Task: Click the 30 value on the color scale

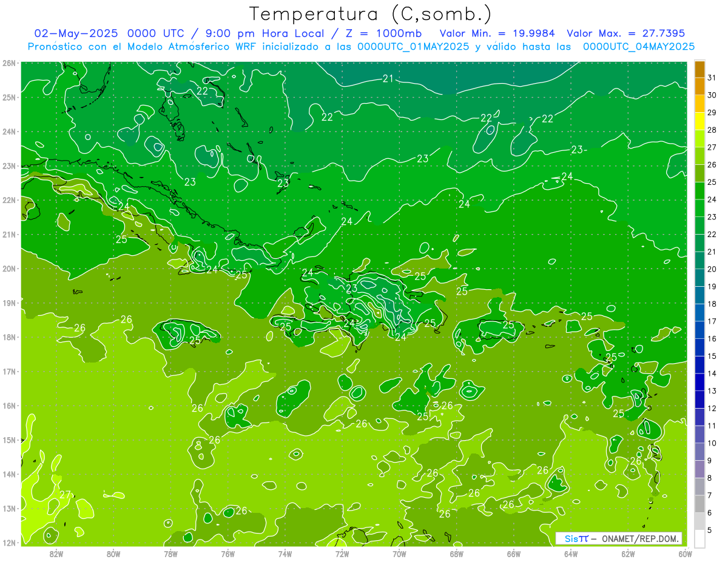Action: point(712,95)
